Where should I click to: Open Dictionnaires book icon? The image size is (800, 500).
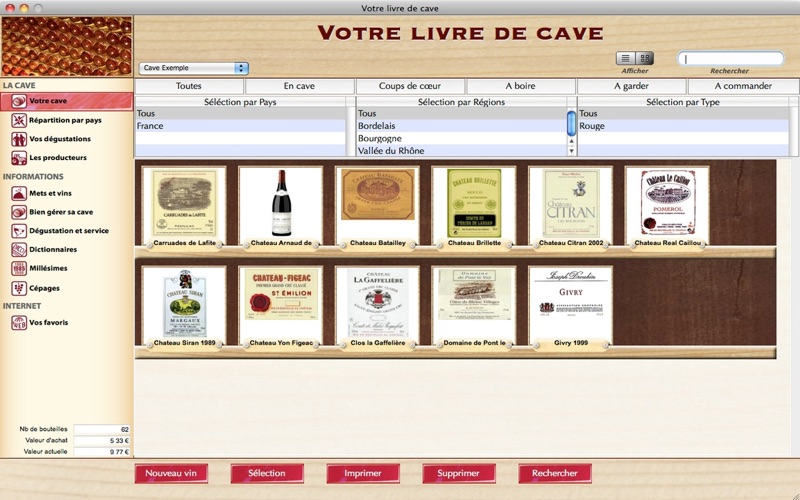tap(19, 249)
